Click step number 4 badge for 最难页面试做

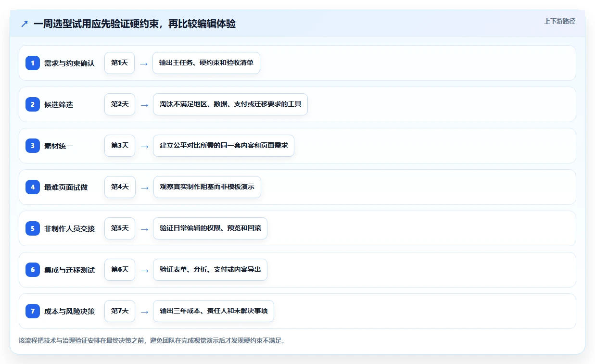[x=33, y=187]
